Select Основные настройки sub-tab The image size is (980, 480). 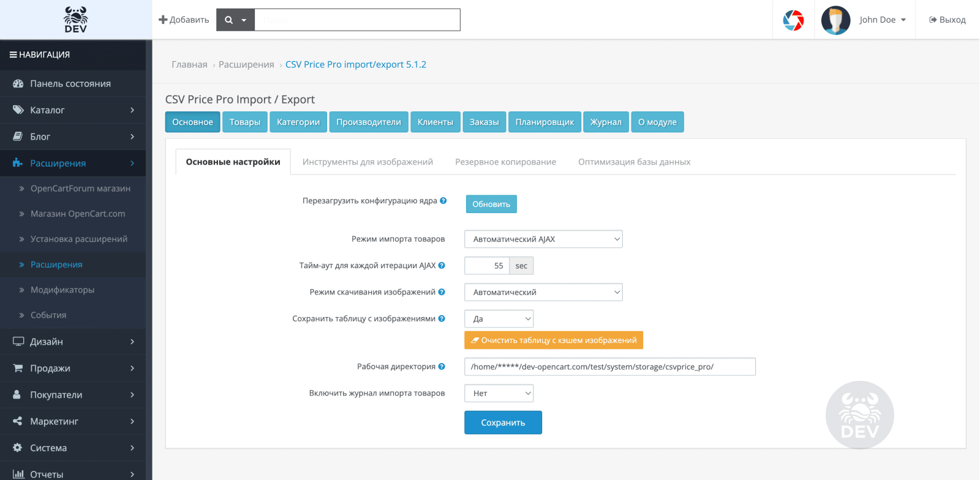click(x=233, y=162)
